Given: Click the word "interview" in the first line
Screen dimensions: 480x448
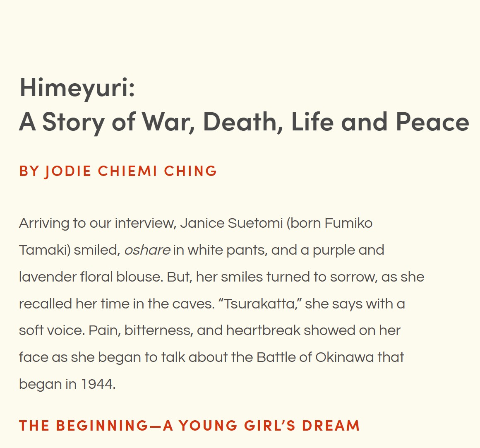Looking at the screenshot, I should (x=144, y=223).
